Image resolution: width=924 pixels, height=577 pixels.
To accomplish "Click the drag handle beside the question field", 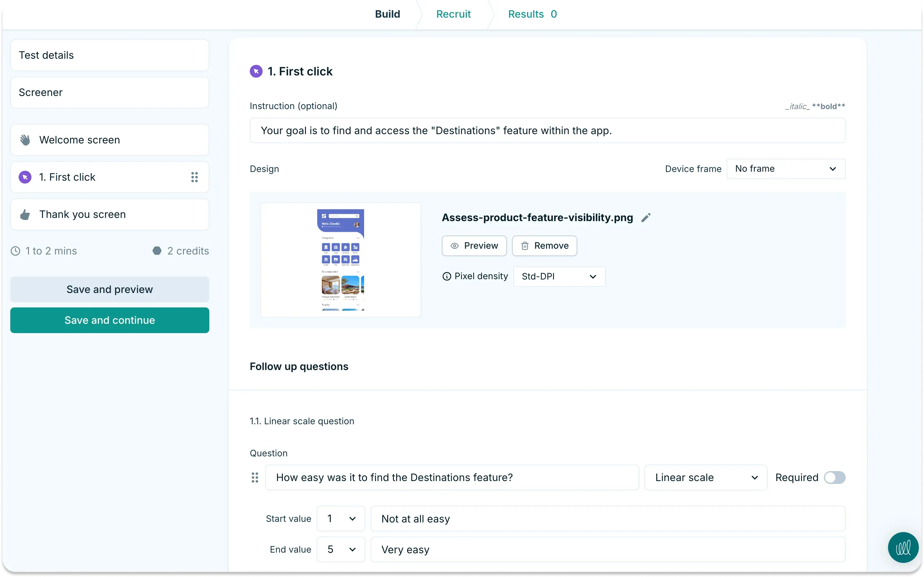I will point(255,478).
